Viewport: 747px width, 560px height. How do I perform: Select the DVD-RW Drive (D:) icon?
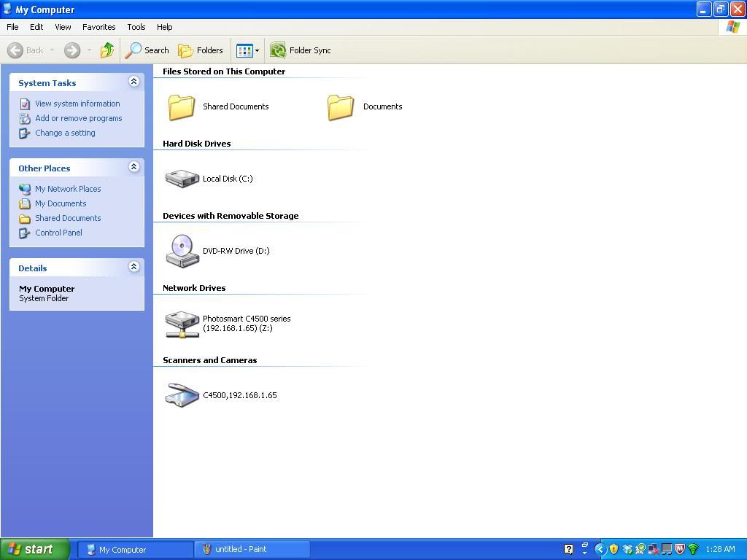(182, 251)
